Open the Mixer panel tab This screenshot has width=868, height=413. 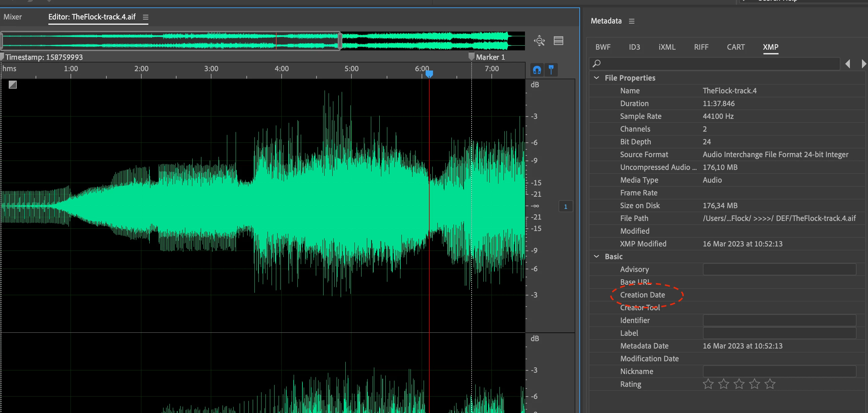13,17
